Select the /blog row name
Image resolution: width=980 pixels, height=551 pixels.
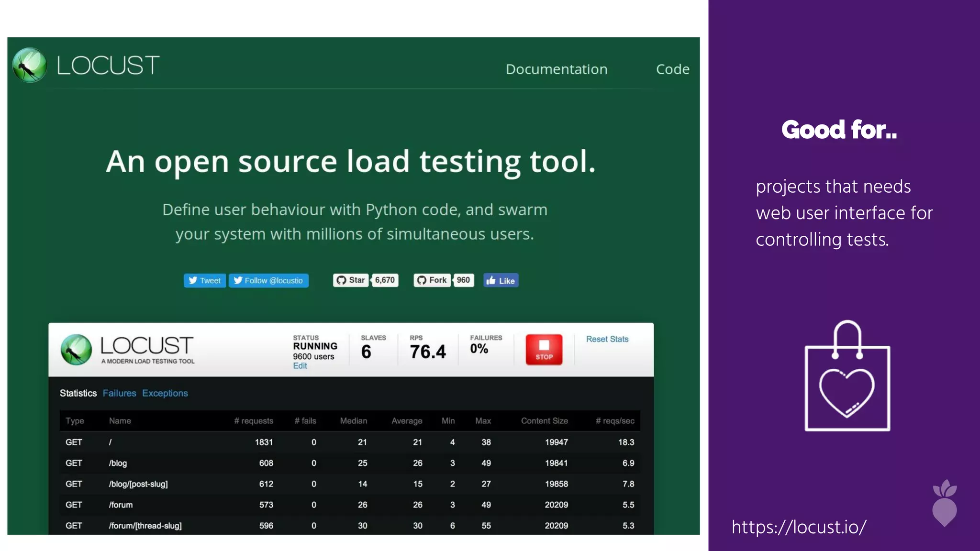pyautogui.click(x=118, y=463)
